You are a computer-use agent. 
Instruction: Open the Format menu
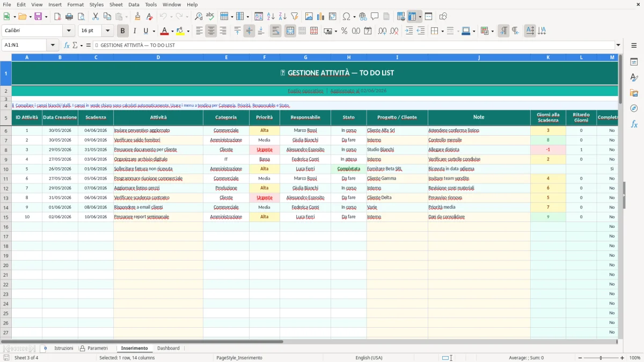76,4
